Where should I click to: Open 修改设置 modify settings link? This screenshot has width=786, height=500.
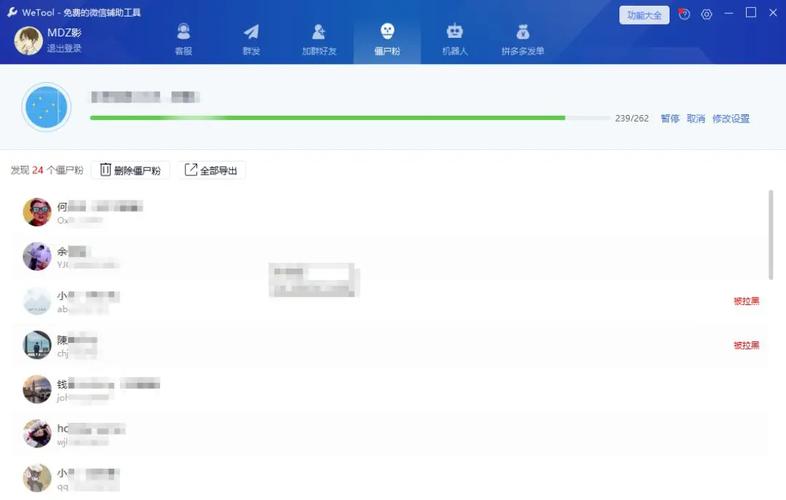[x=731, y=118]
